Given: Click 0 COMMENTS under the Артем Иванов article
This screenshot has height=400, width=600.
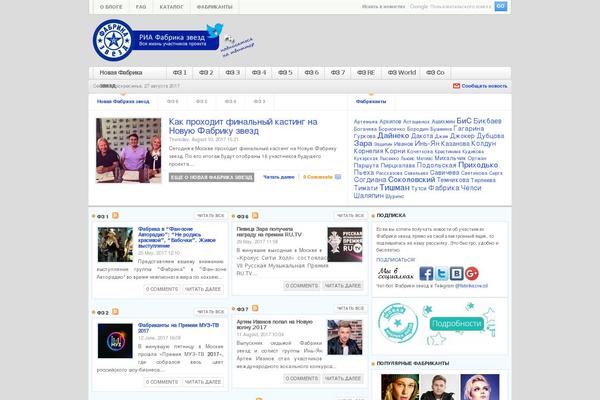Looking at the screenshot, I should coord(302,378).
